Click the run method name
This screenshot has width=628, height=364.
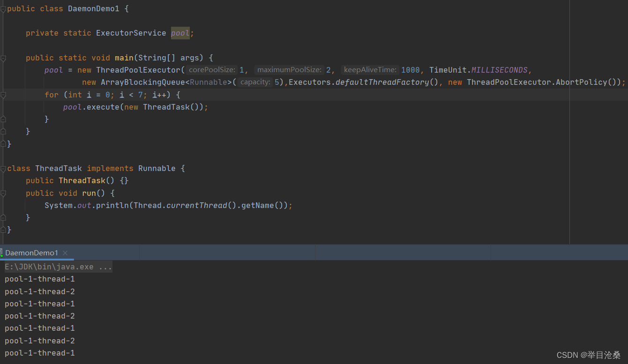click(89, 193)
